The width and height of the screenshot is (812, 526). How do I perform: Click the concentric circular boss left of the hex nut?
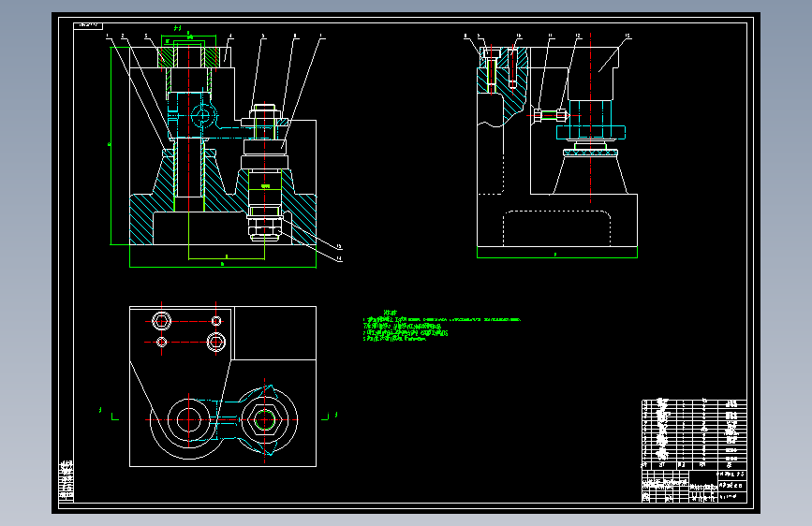[x=188, y=420]
